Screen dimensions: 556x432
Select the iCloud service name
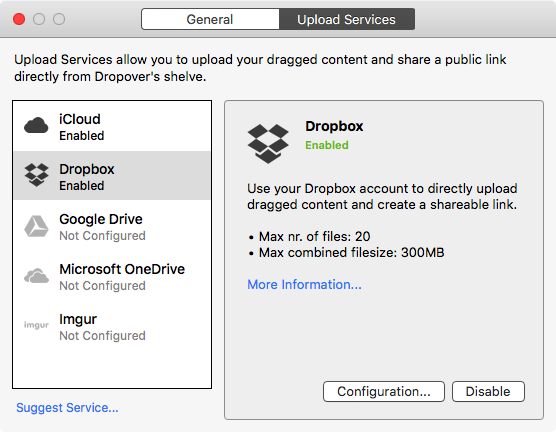[80, 119]
